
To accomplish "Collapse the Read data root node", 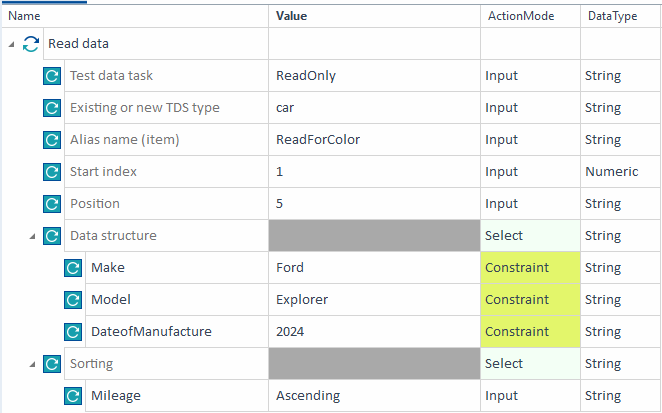I will 12,45.
